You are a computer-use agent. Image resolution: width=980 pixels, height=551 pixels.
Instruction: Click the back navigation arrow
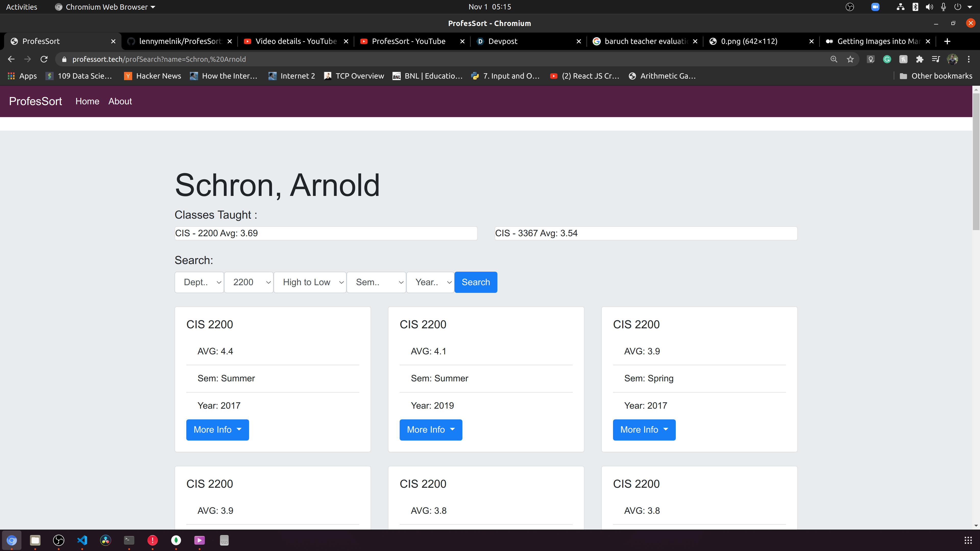tap(11, 59)
